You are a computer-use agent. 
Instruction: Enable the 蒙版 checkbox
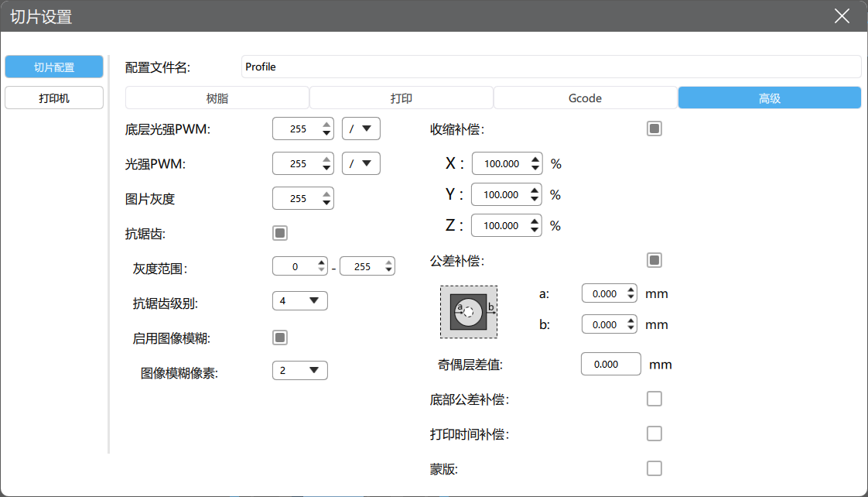tap(654, 468)
